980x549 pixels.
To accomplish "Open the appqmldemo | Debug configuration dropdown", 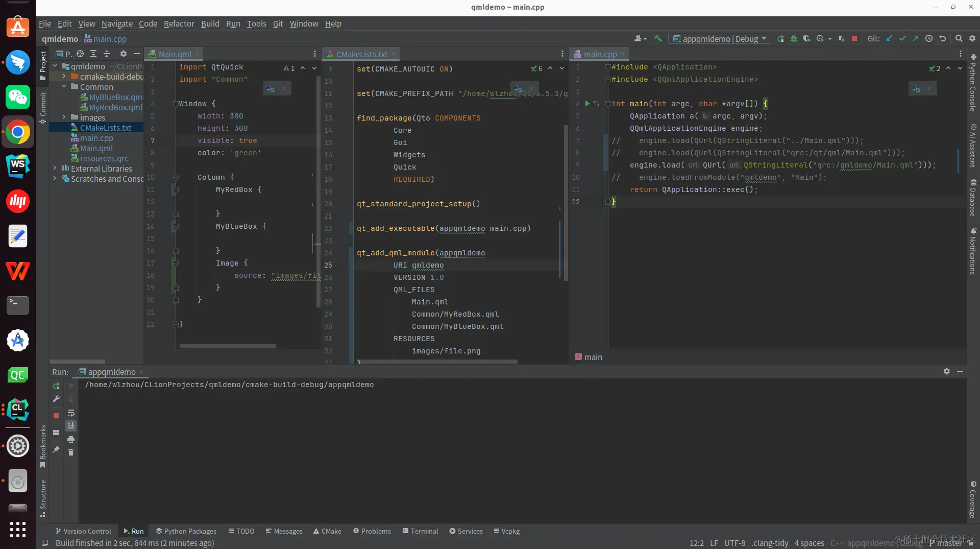I will [720, 39].
